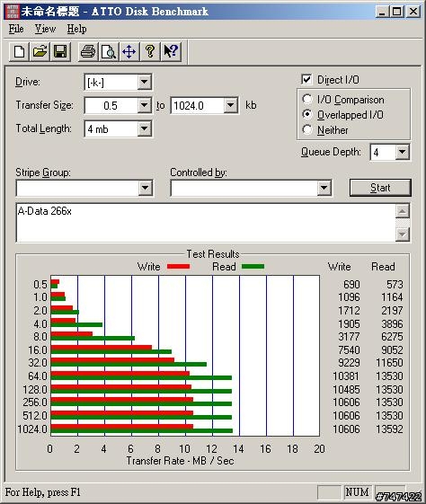The image size is (426, 504).
Task: Click the 1024.0 row label in chart
Action: click(x=32, y=429)
